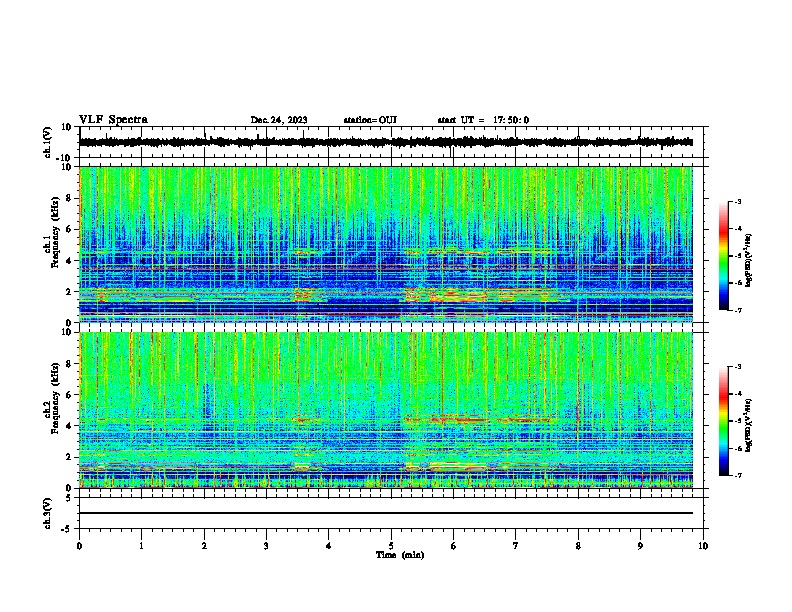
Task: Click the flat ch.3 voltage line
Action: pyautogui.click(x=386, y=513)
